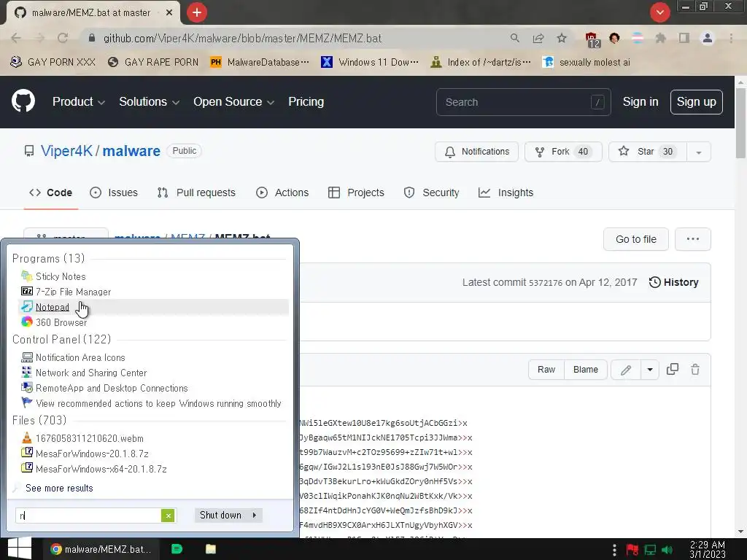
Task: Click the browser address bar URL
Action: pos(242,38)
